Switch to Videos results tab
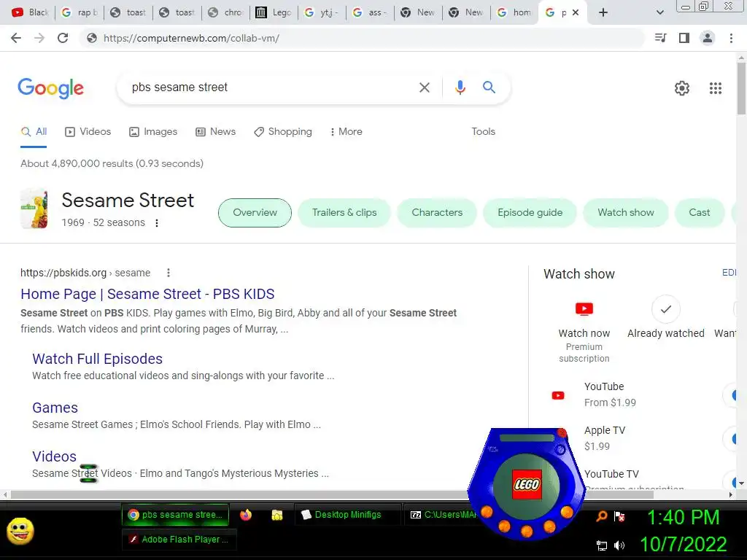This screenshot has height=560, width=747. 88,132
